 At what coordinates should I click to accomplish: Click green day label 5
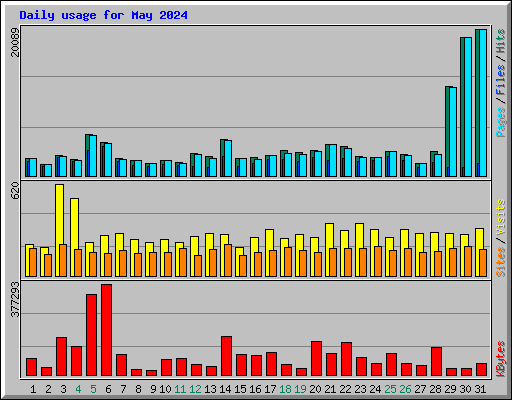[93, 389]
